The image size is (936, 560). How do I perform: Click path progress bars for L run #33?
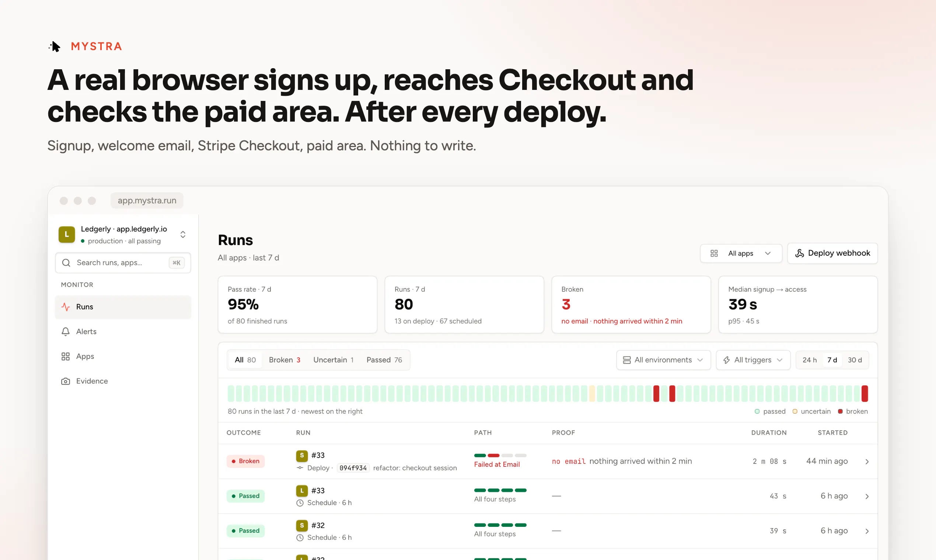500,490
